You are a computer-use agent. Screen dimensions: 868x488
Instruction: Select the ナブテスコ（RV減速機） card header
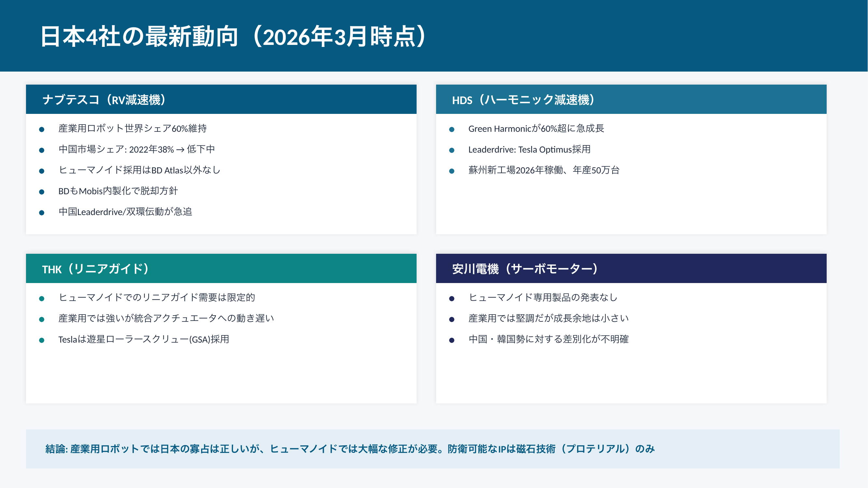click(221, 99)
